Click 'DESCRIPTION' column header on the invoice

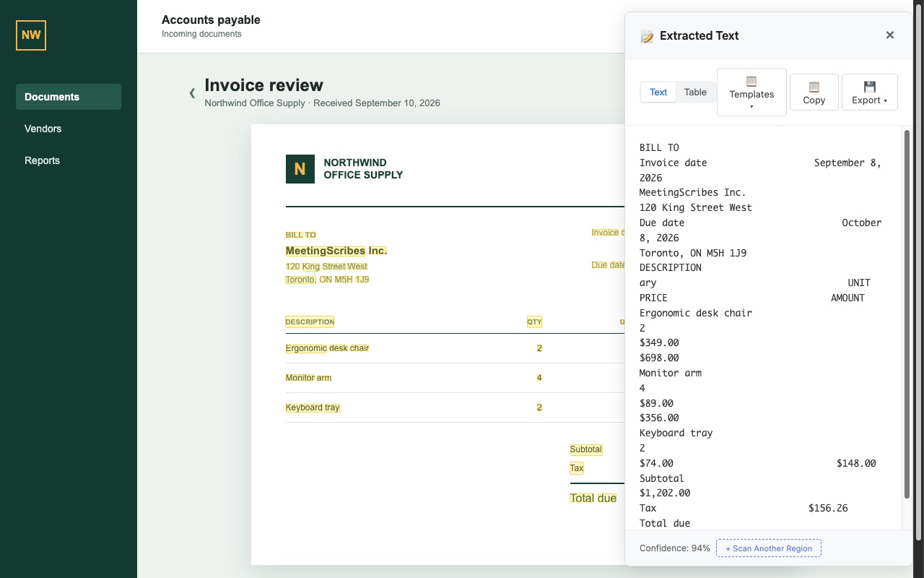pyautogui.click(x=310, y=322)
